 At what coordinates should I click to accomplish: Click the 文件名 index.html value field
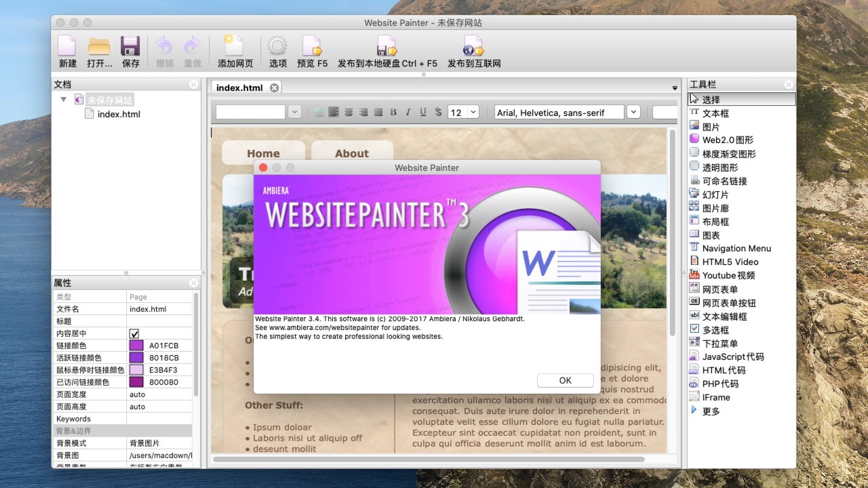[x=159, y=309]
